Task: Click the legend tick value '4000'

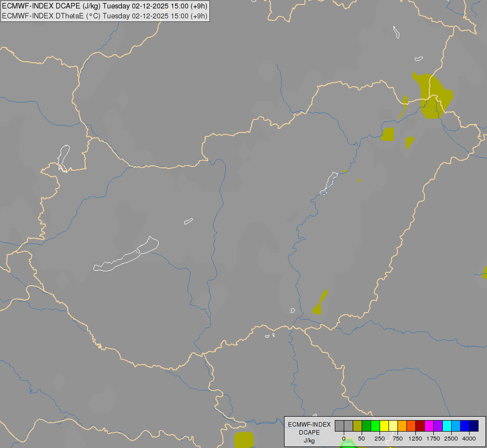Action: click(x=469, y=439)
